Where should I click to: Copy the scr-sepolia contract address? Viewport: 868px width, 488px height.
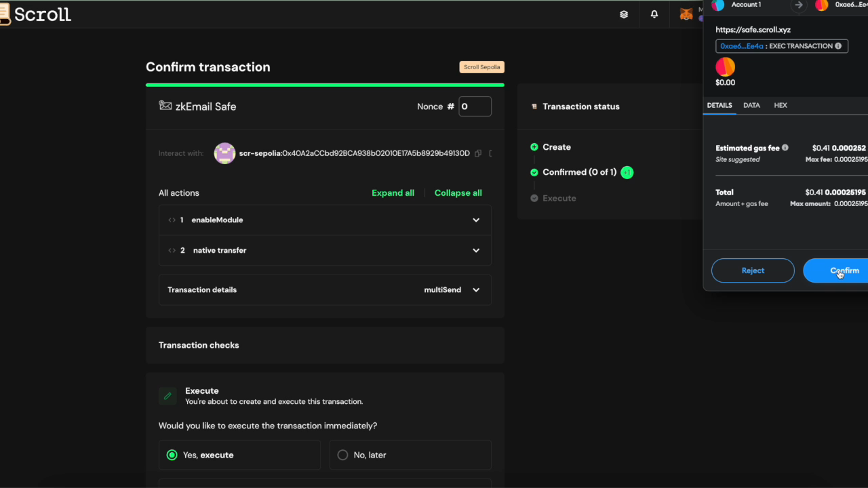point(478,153)
